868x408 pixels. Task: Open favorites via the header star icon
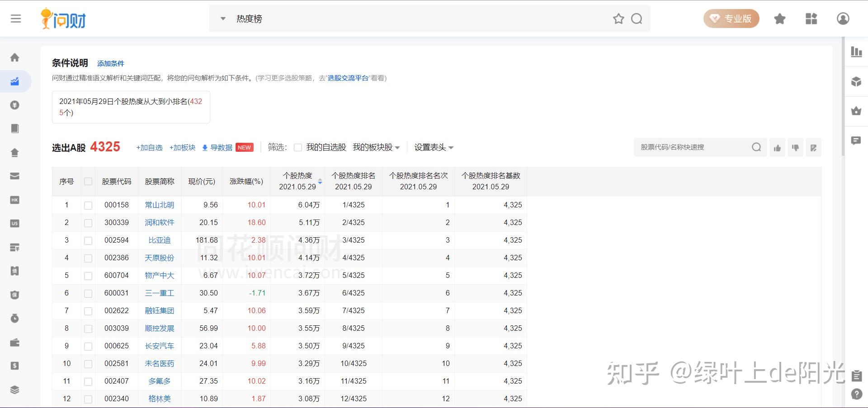(780, 19)
